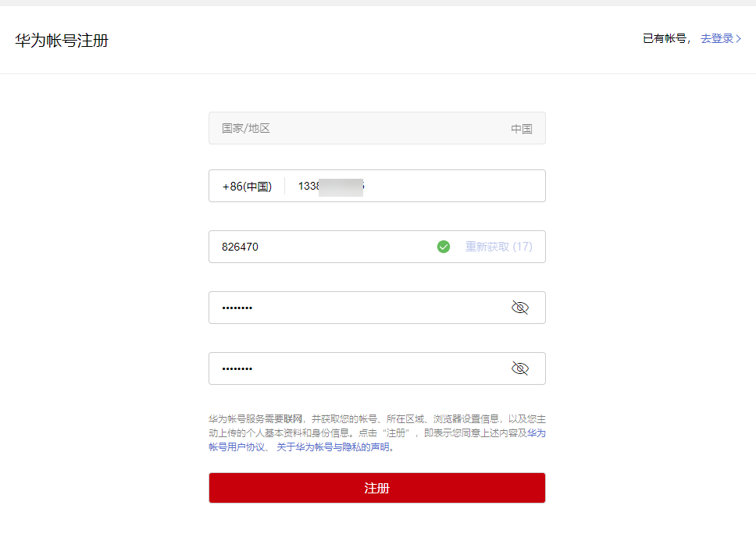
Task: Toggle visibility of the first password
Action: (x=520, y=308)
